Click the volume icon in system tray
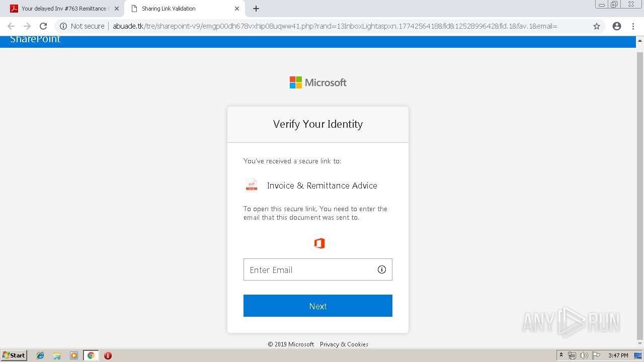Screen dimensions: 644x362 (x=584, y=355)
